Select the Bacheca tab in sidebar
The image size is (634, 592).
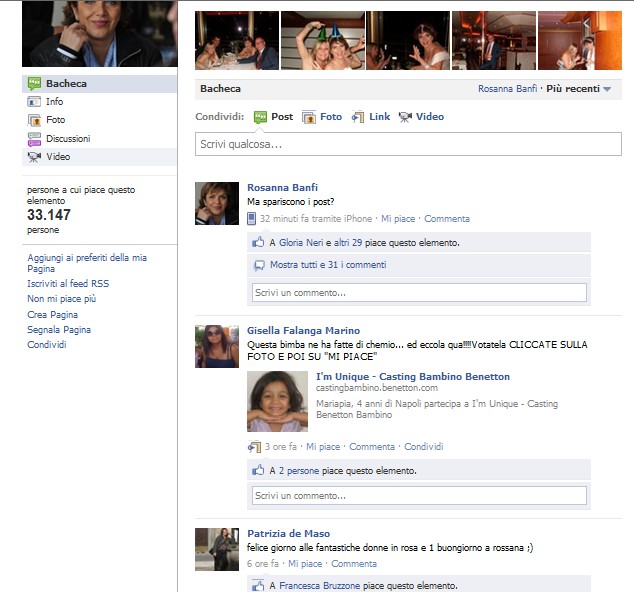tap(99, 84)
